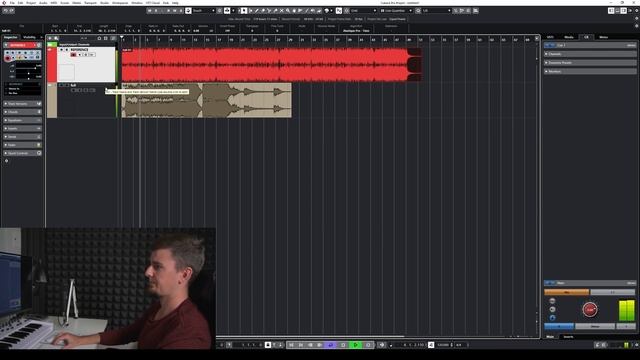Expand the Channels section in Control Room
The width and height of the screenshot is (640, 360).
(590, 54)
